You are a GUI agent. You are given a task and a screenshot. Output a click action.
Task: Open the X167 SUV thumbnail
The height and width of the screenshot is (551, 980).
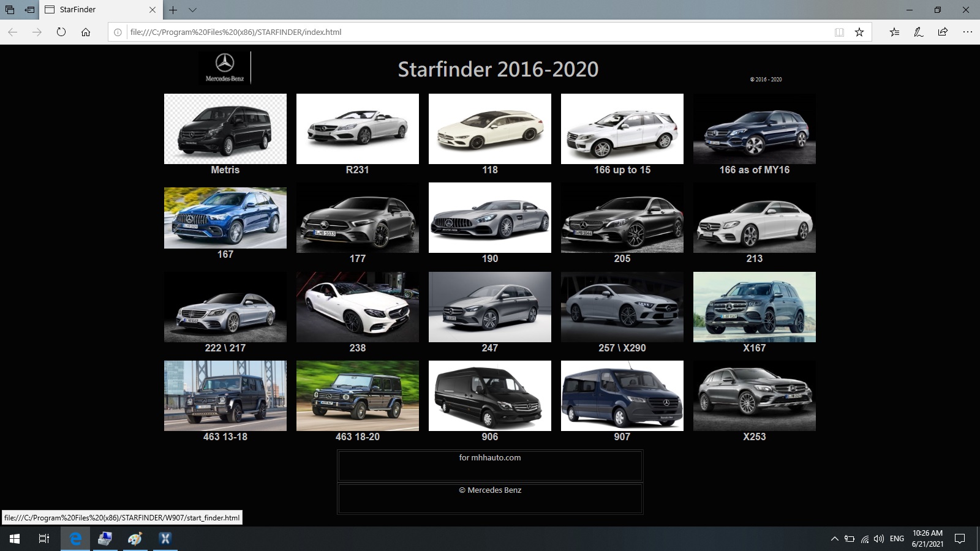755,307
